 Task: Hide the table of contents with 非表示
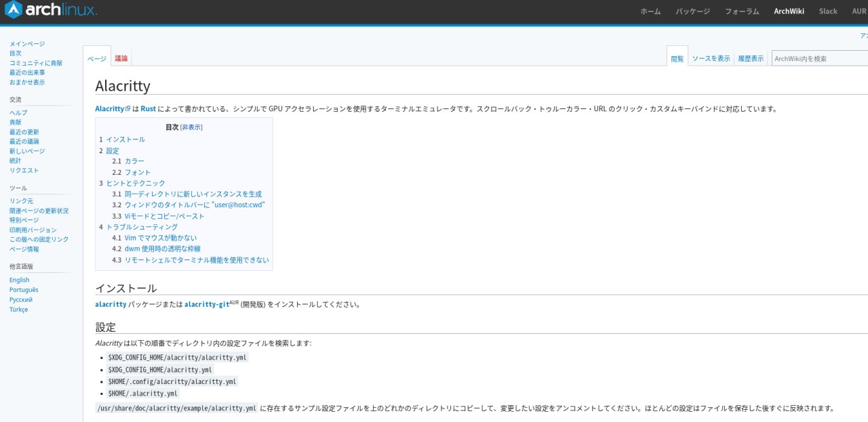[x=191, y=127]
